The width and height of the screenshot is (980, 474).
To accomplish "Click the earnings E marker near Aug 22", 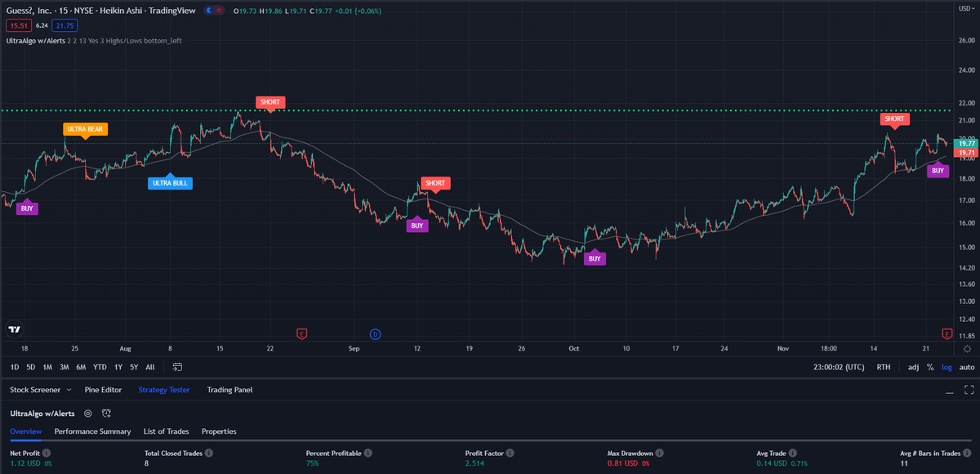I will pyautogui.click(x=301, y=333).
